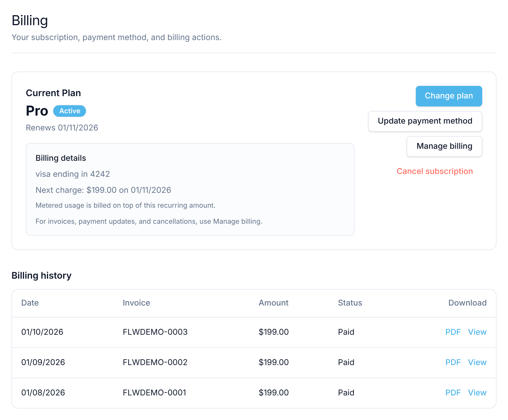Viewport: 508px width, 420px height.
Task: Click the $199.00 amount for 01/09/2026
Action: click(274, 362)
